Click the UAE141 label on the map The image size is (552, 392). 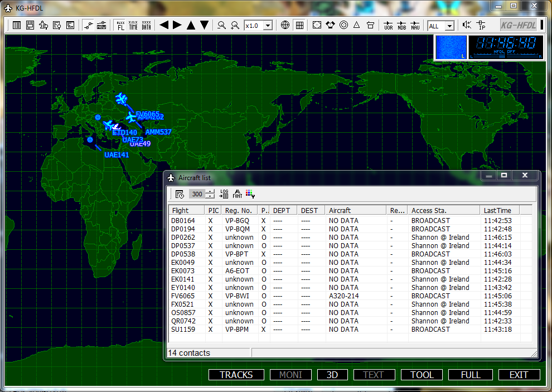(x=117, y=154)
